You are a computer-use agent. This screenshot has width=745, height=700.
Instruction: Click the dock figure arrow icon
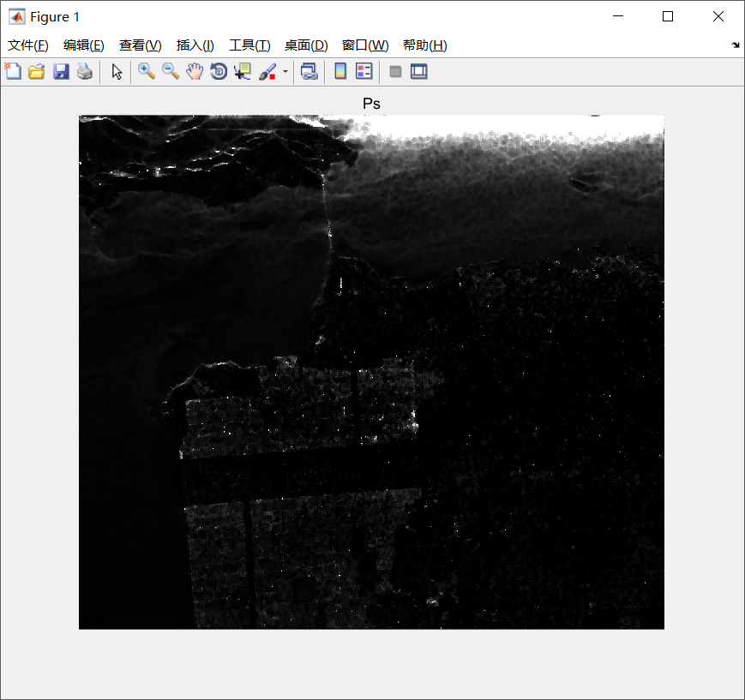736,45
